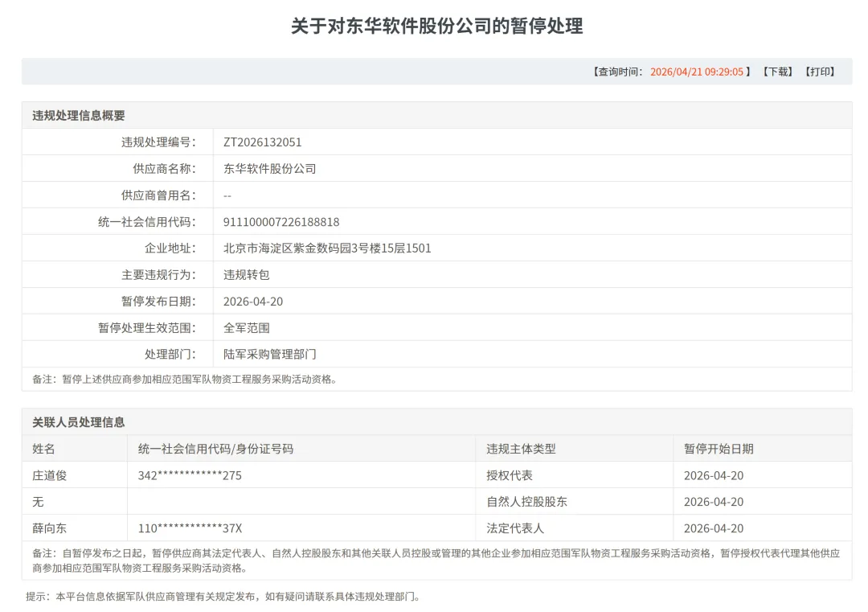
Task: Click the query time 2026/04/21 09:29:05
Action: pyautogui.click(x=696, y=72)
